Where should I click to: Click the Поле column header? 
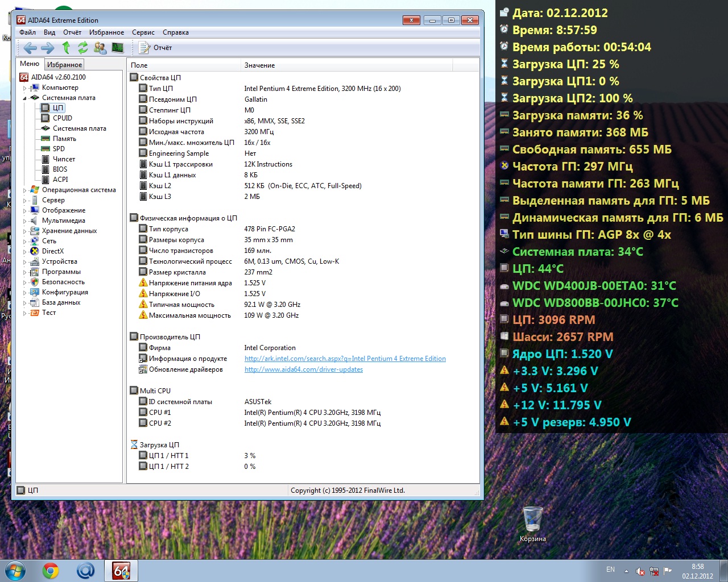coord(139,65)
